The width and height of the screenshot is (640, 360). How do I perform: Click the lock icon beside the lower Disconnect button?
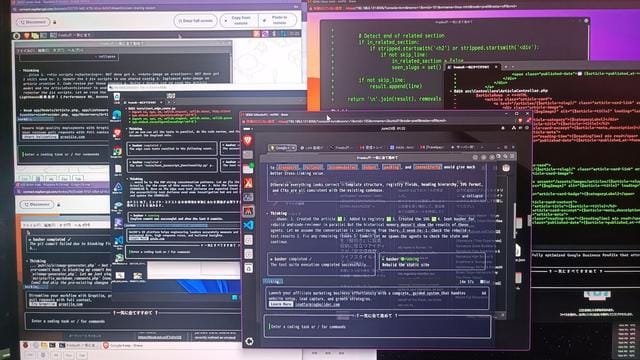(58, 204)
